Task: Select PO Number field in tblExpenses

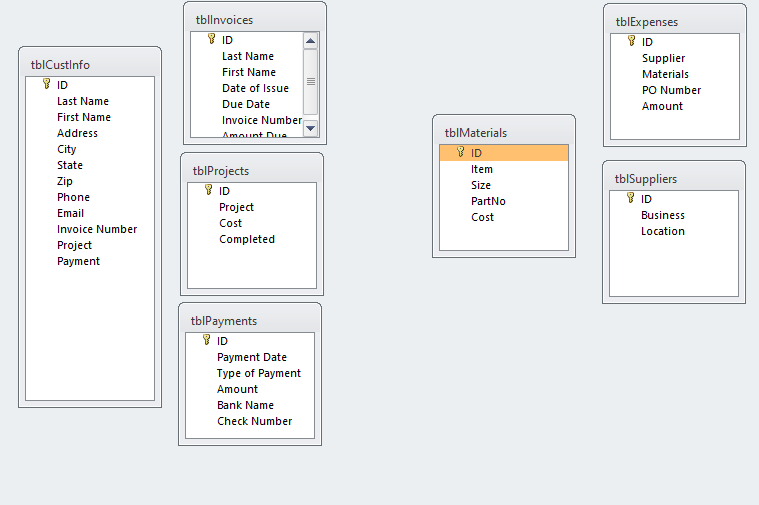Action: point(675,90)
